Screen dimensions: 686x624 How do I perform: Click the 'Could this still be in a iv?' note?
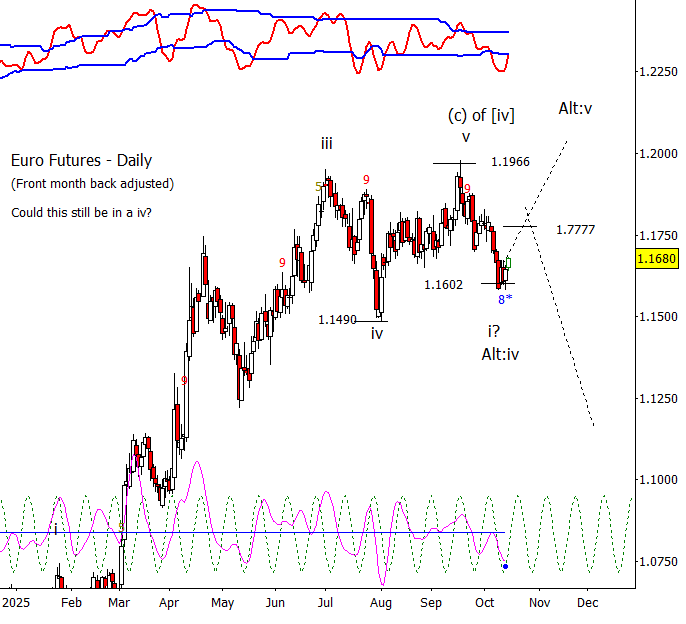[81, 213]
